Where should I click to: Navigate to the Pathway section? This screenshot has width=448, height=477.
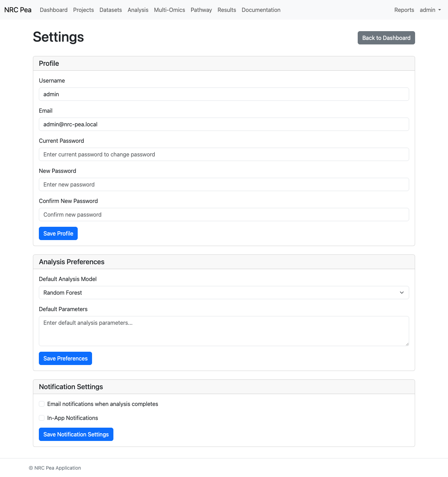point(201,10)
